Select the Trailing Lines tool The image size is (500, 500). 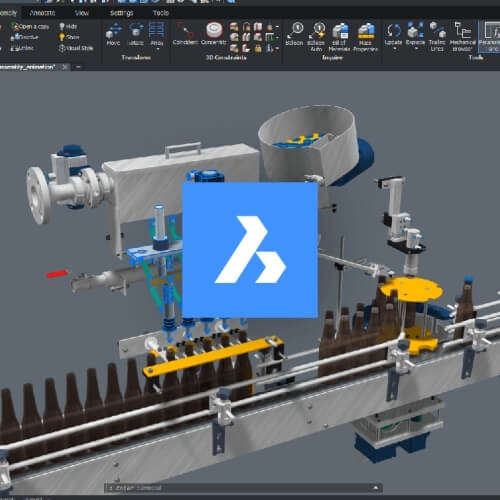(x=437, y=37)
